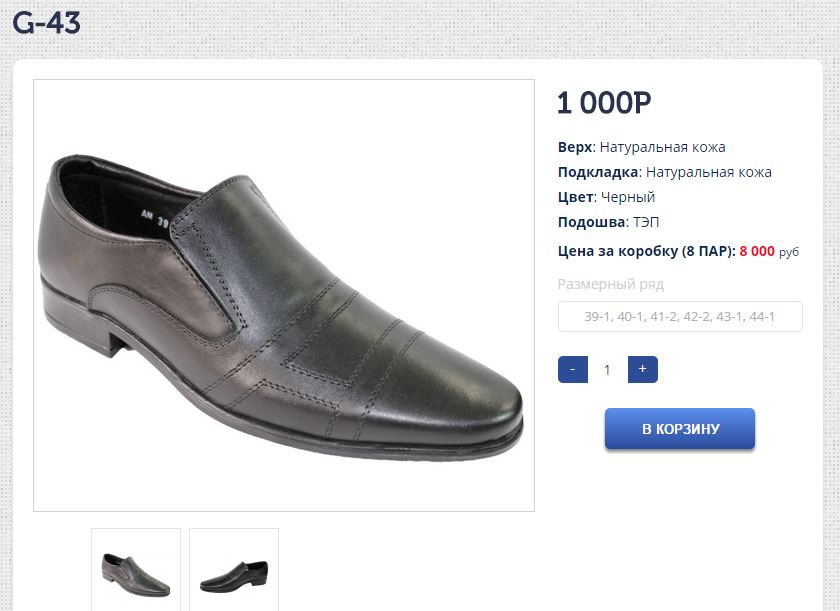The width and height of the screenshot is (840, 611).
Task: Click the 'Цена за коробку (8 ПАР)' label
Action: (x=646, y=251)
